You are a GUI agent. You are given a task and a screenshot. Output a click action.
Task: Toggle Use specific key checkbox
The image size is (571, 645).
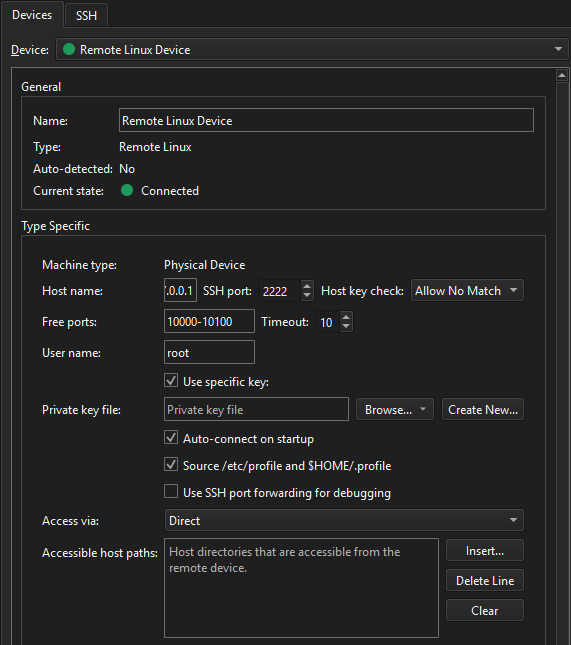point(171,381)
